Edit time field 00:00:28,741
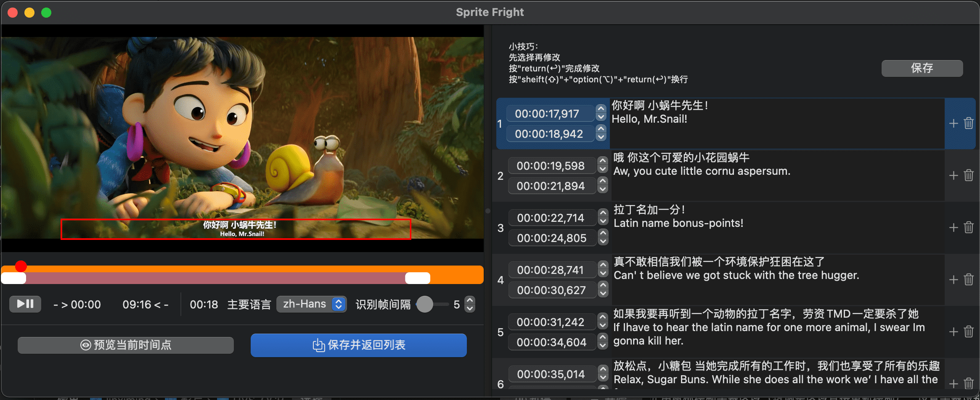This screenshot has width=980, height=400. [x=553, y=270]
